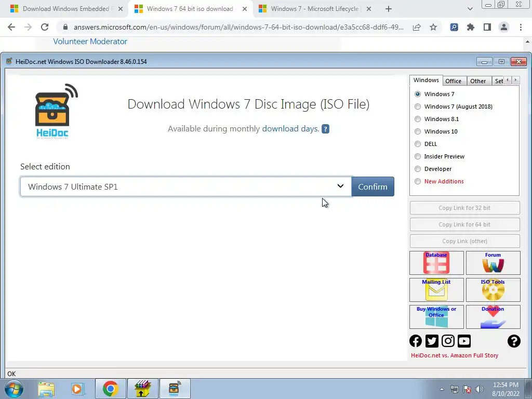Click the taskbar clock showing 12:54 PM
The image size is (532, 399).
click(x=506, y=389)
